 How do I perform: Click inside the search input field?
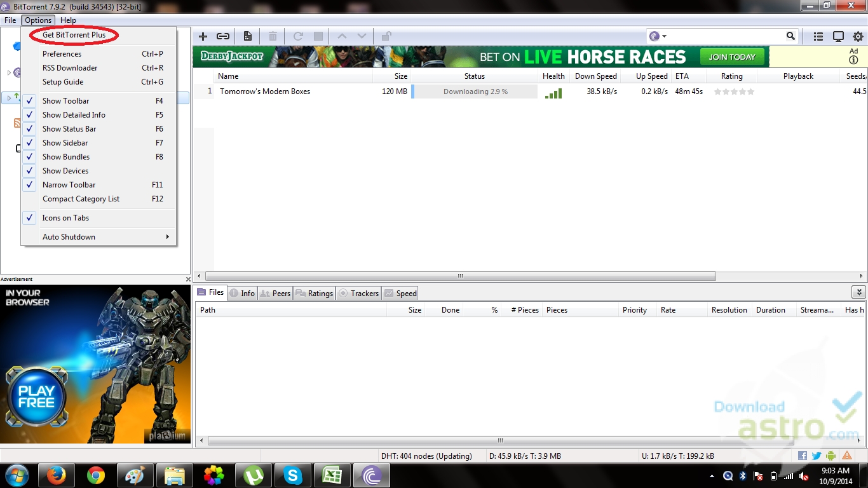[726, 36]
